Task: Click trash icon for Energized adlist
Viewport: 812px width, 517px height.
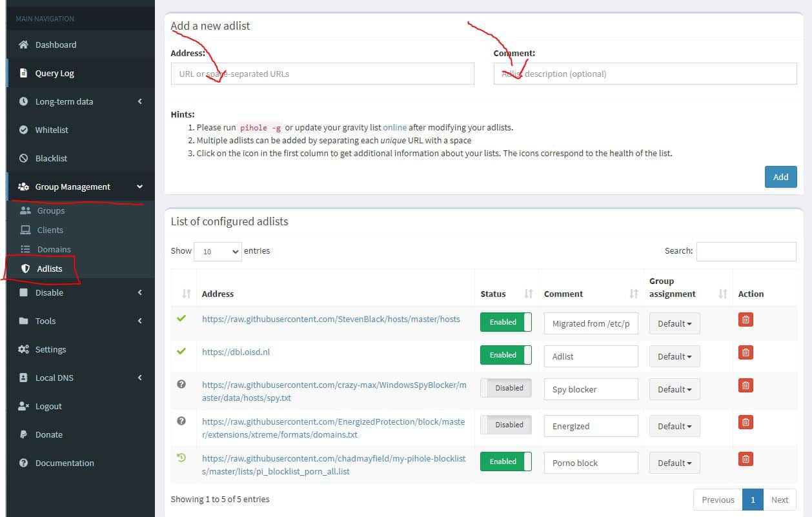Action: pos(746,422)
